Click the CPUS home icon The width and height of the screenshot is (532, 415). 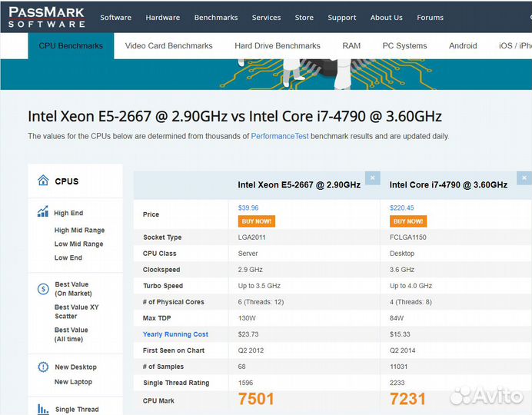[43, 181]
